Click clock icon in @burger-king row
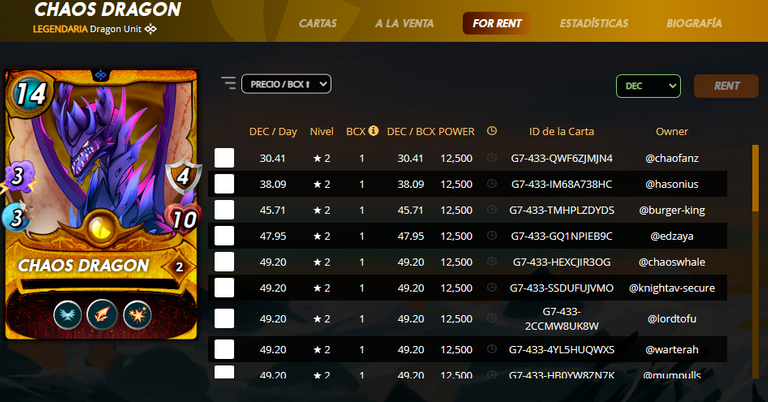This screenshot has width=768, height=402. (x=492, y=210)
